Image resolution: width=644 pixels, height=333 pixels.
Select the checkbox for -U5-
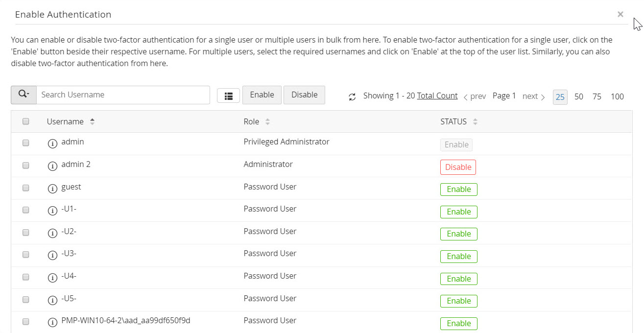point(26,299)
